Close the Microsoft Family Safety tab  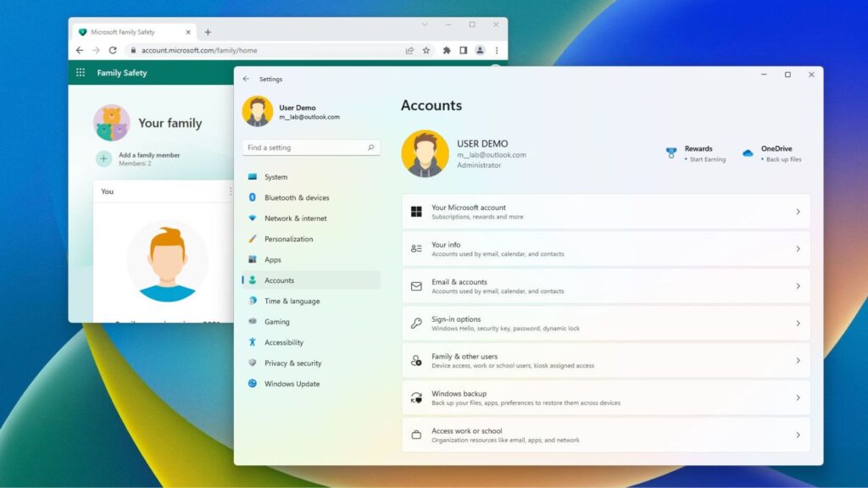188,32
